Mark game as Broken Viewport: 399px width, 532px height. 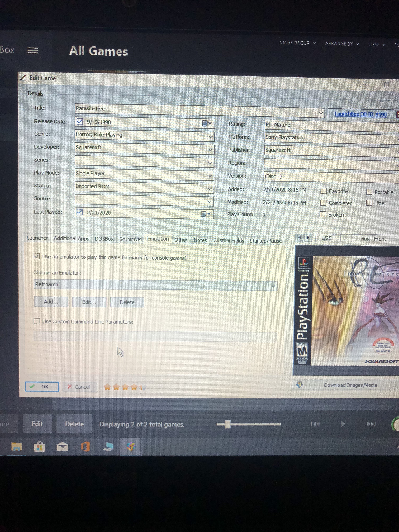click(323, 214)
